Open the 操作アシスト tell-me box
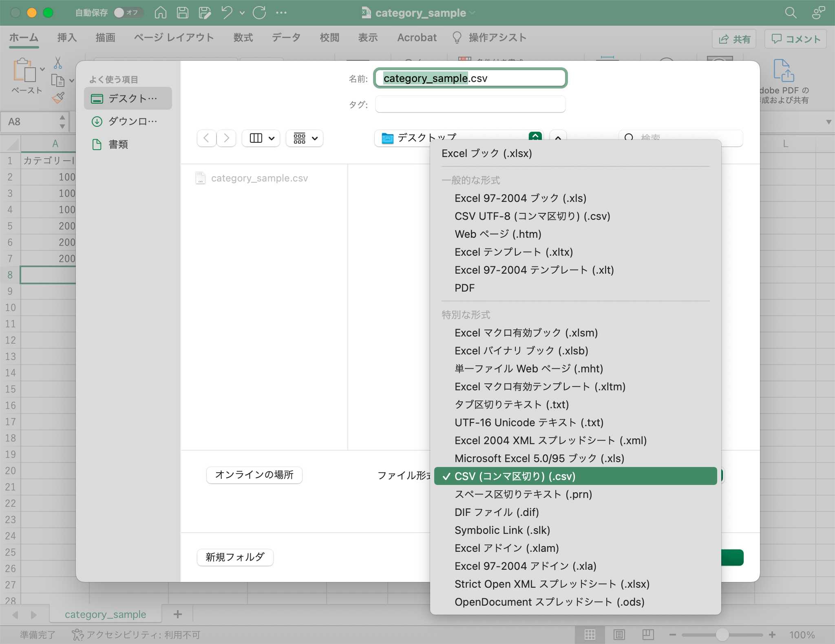 point(489,38)
